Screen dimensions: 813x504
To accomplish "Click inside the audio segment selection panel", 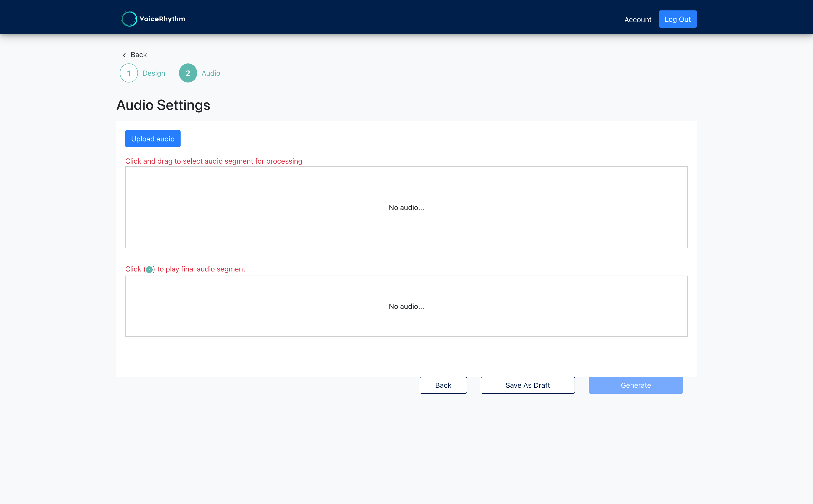I will pos(406,207).
